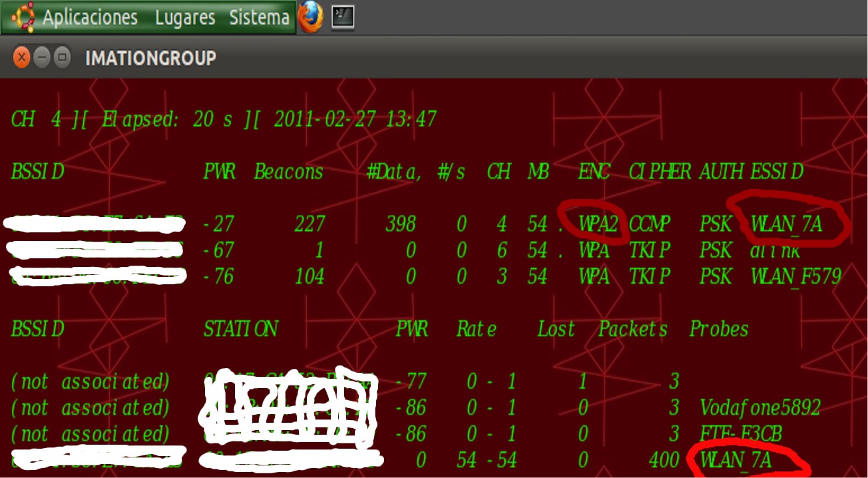Click the Ubuntu logo icon
The width and height of the screenshot is (868, 478).
pos(23,17)
